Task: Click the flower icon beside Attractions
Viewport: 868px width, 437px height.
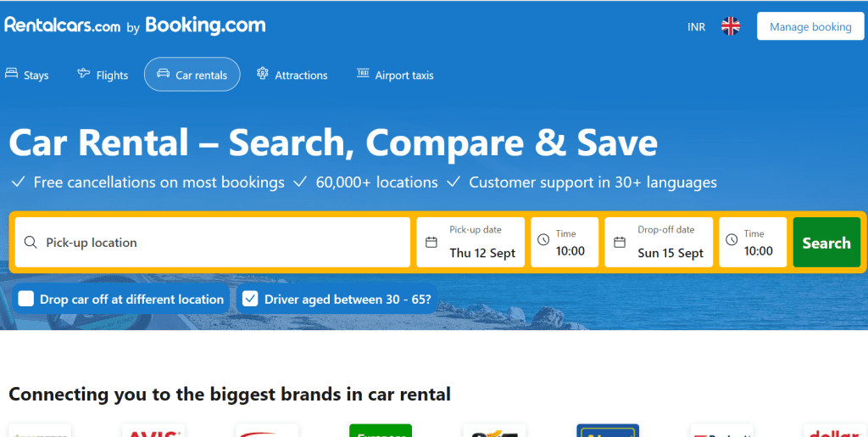Action: (x=263, y=73)
